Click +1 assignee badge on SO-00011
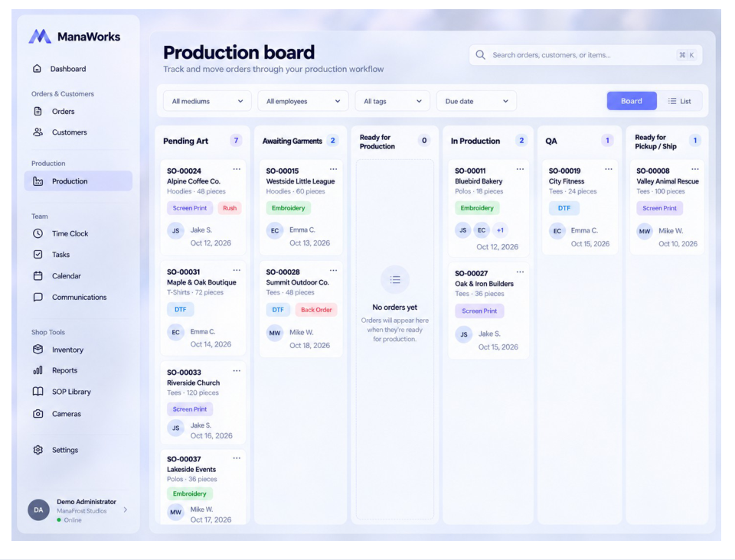 pyautogui.click(x=500, y=230)
